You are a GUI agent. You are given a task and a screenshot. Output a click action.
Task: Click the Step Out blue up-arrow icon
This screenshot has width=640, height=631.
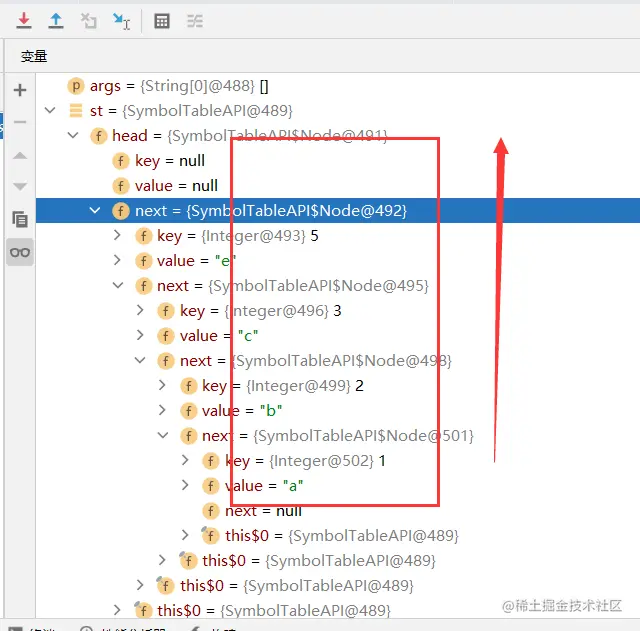coord(56,21)
